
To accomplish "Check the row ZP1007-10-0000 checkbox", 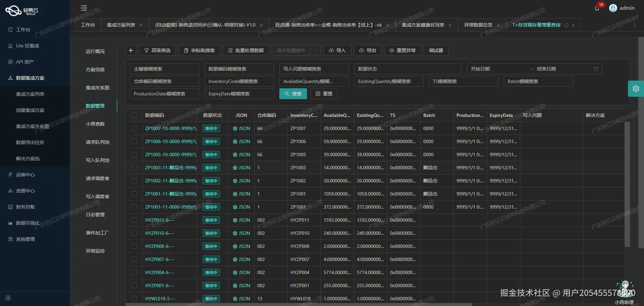I will [x=134, y=128].
